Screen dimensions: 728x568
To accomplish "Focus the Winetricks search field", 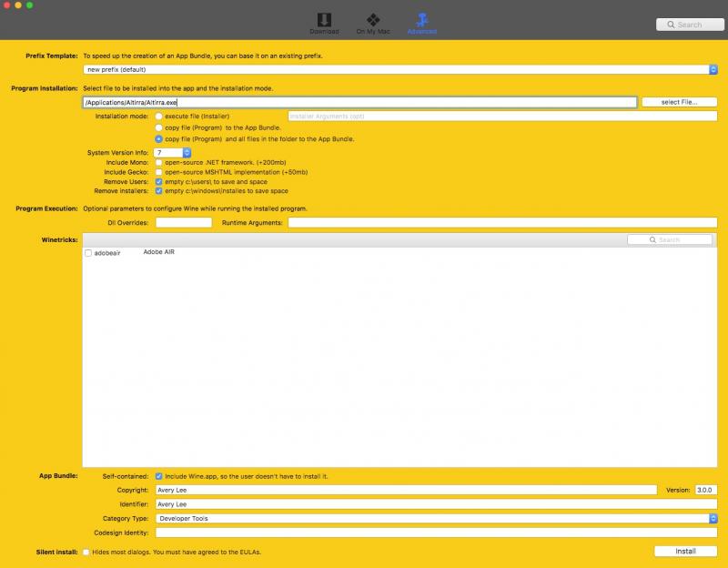I will pyautogui.click(x=670, y=239).
